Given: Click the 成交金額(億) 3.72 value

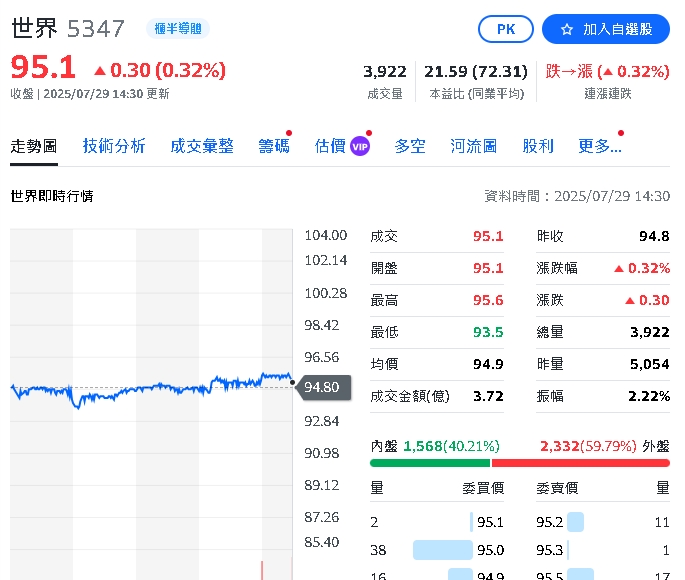Looking at the screenshot, I should coord(488,396).
